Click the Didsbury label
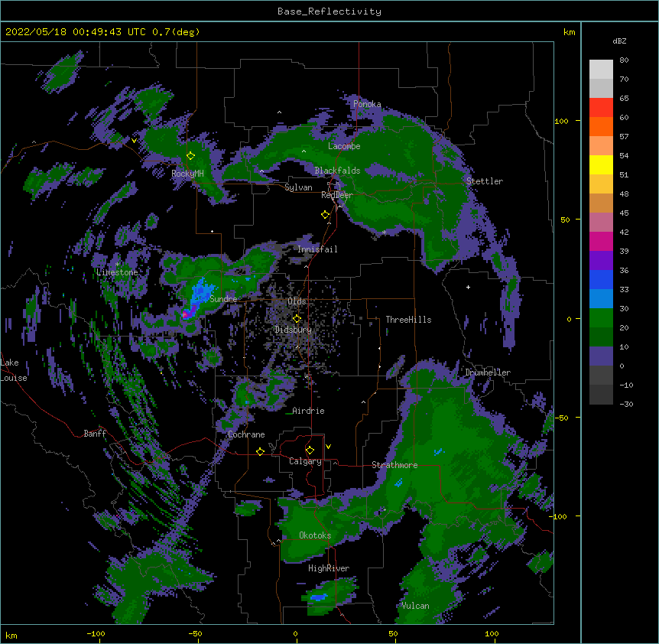 [x=294, y=330]
